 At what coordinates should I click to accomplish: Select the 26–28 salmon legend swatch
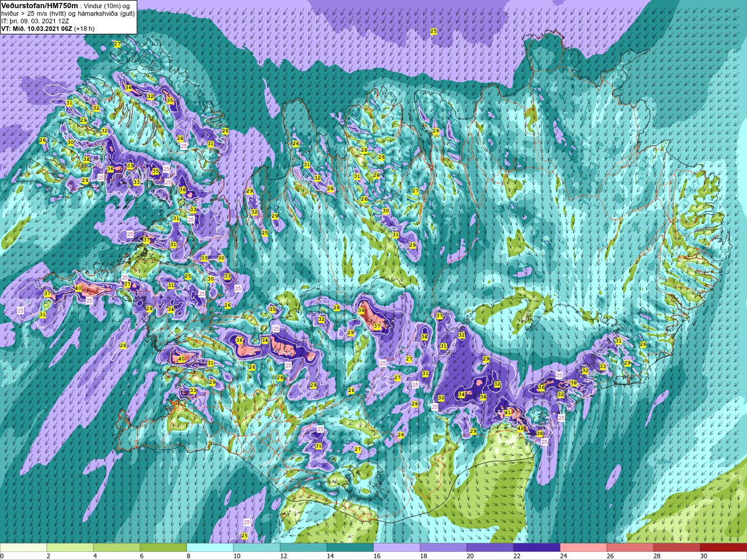(x=630, y=548)
